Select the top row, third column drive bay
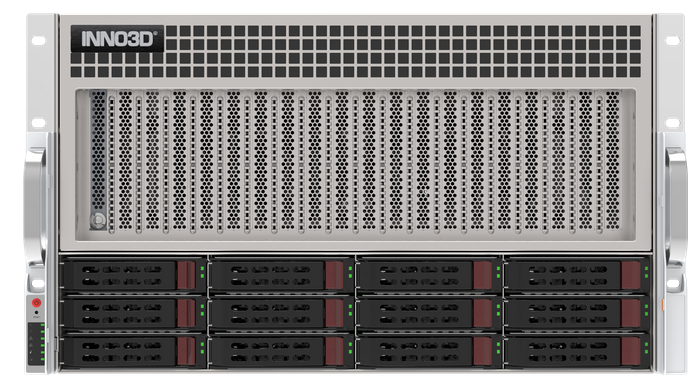This screenshot has width=700, height=390. point(429,275)
